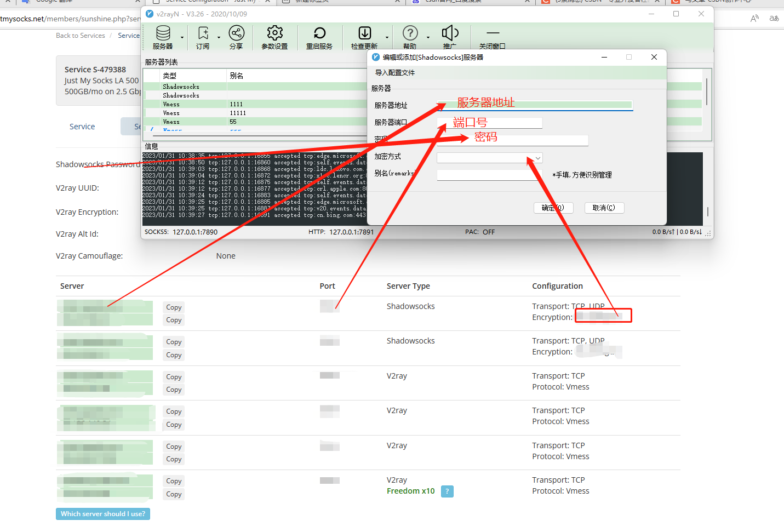The height and width of the screenshot is (532, 784).
Task: Expand the 检查更新 toolbar dropdown arrow
Action: [x=387, y=37]
